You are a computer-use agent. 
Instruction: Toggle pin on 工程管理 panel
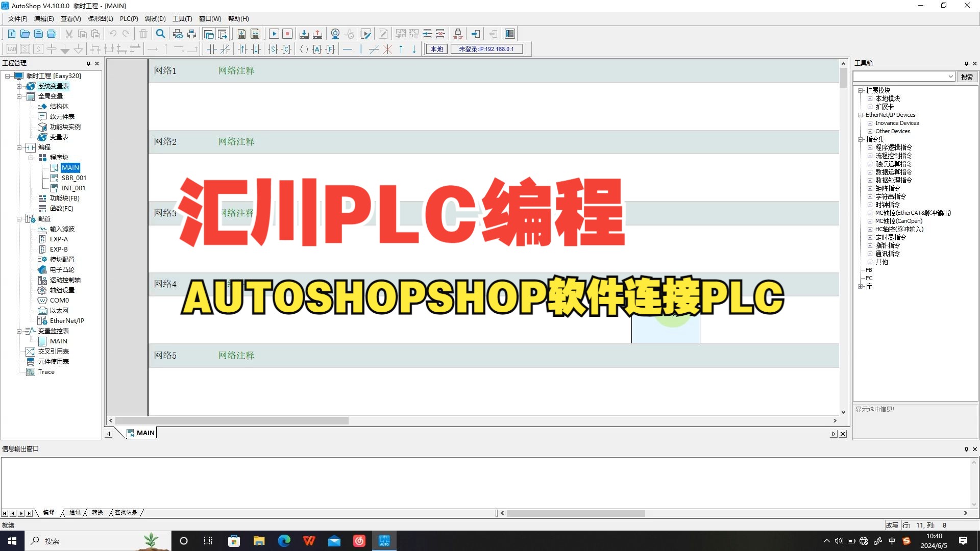click(88, 63)
